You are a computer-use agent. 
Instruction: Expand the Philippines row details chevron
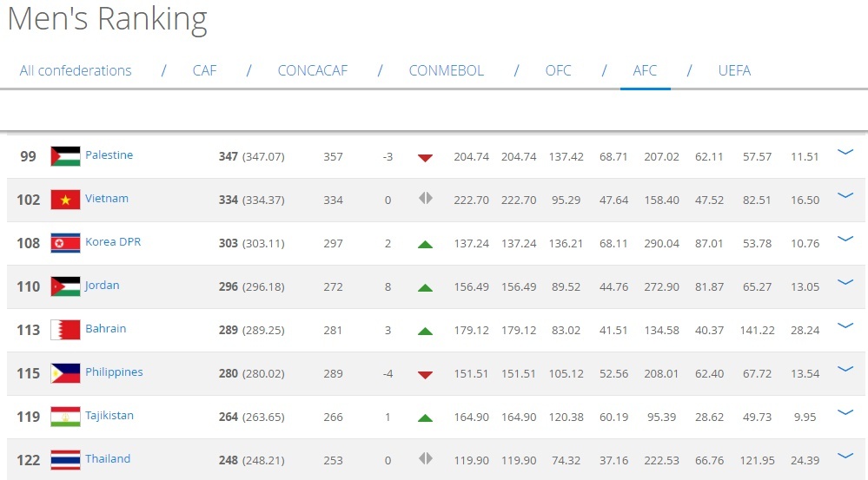click(845, 370)
